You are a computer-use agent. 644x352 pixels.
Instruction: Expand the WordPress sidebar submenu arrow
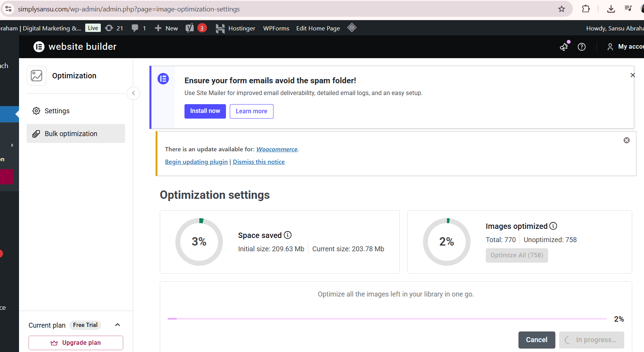(x=12, y=145)
